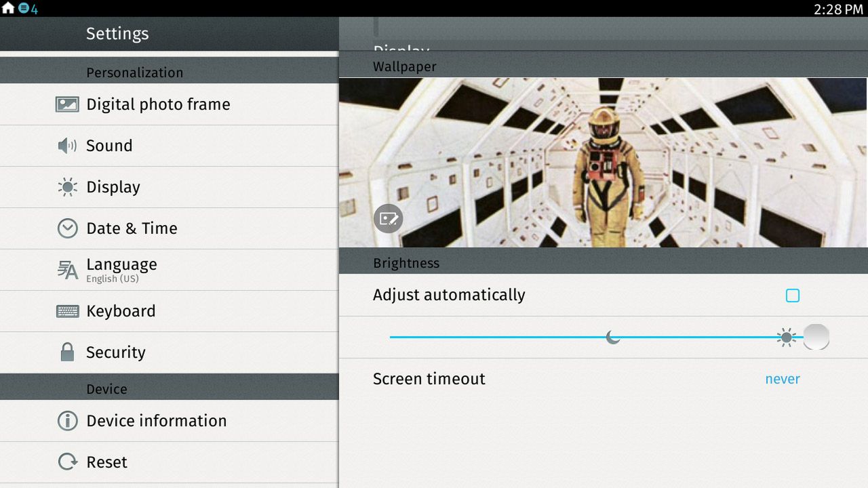Image resolution: width=868 pixels, height=488 pixels.
Task: Click the Sound speaker icon
Action: 67,146
